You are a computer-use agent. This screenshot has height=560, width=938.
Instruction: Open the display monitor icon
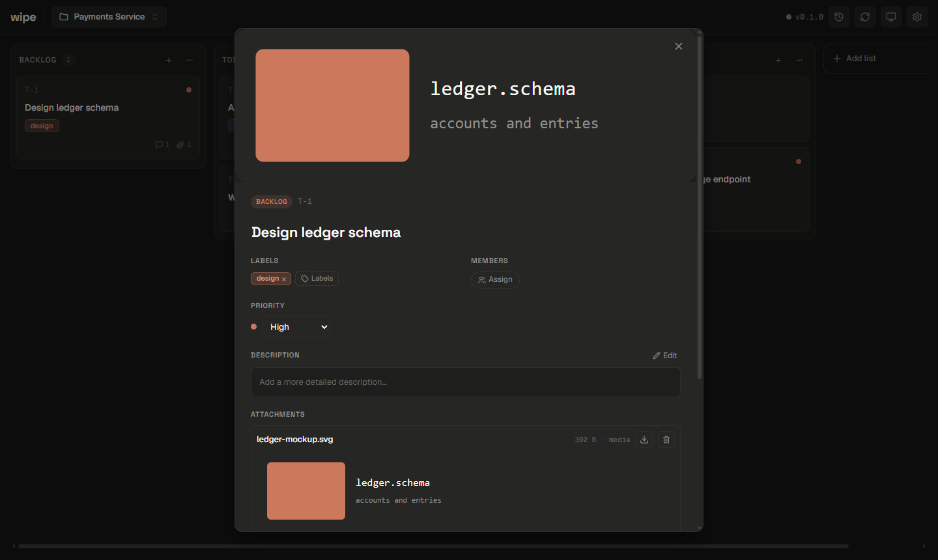click(x=891, y=17)
